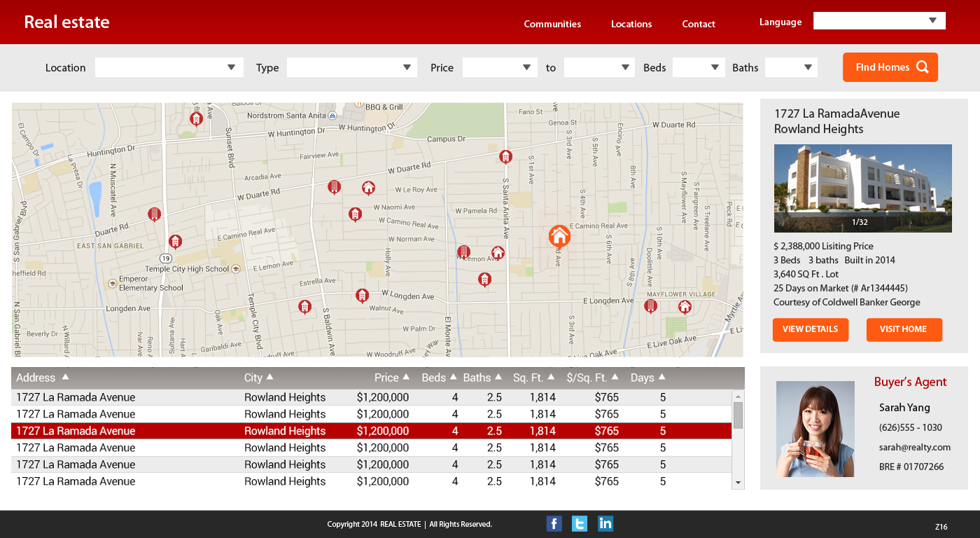Open the Twitter icon in footer
The height and width of the screenshot is (538, 980).
[580, 523]
